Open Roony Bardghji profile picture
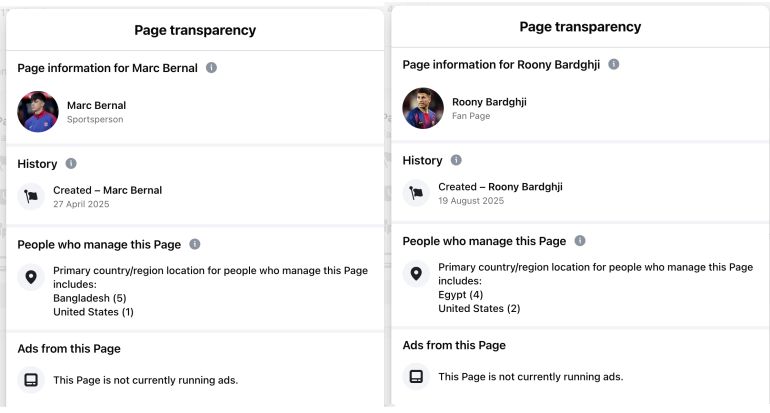Viewport: 770px width, 413px height. coord(423,108)
